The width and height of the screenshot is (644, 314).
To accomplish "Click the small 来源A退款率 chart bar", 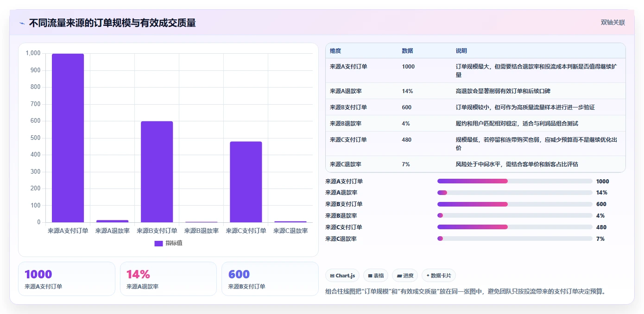I will click(x=112, y=221).
